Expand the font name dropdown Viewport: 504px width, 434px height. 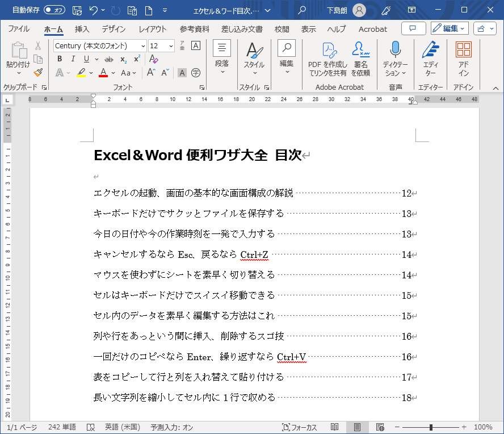pyautogui.click(x=142, y=46)
